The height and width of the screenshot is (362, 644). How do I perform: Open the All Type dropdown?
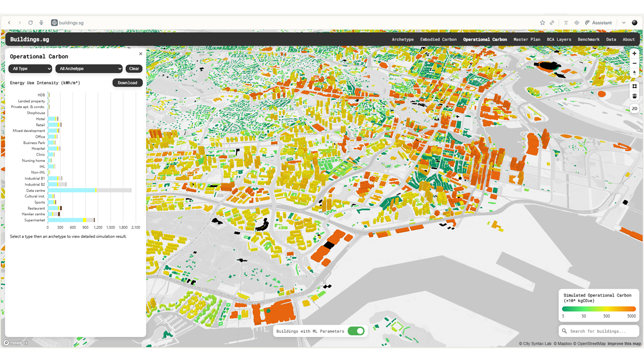coord(30,69)
